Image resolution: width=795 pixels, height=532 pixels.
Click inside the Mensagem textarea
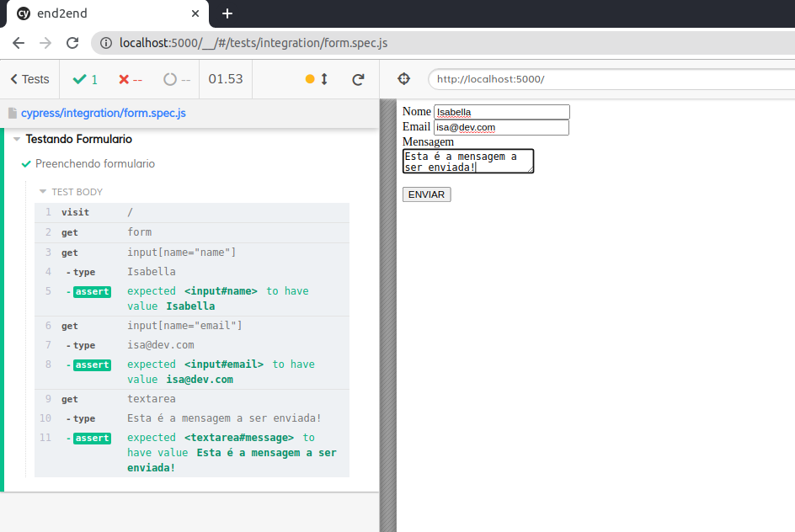[467, 161]
